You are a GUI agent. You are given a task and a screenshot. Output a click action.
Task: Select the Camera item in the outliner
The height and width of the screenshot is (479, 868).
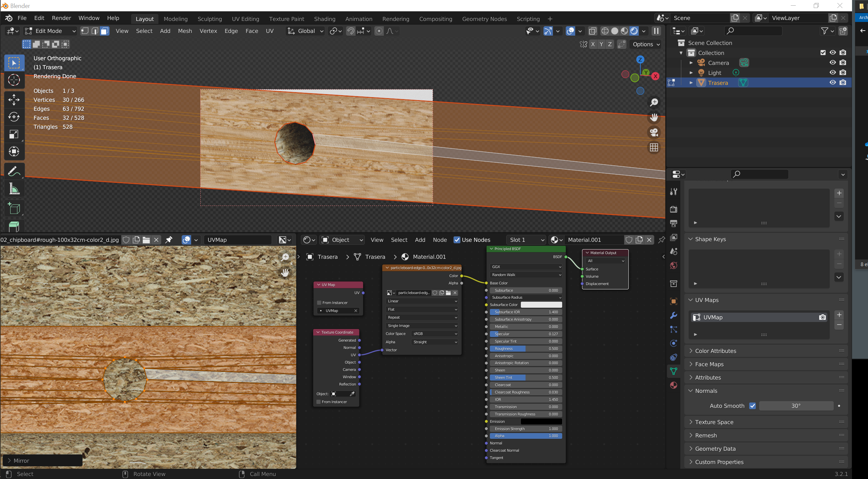718,63
